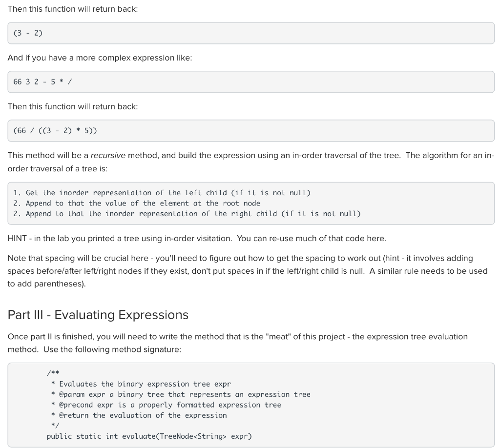Image resolution: width=500 pixels, height=448 pixels.
Task: Click 'And if you have a more complex expression' text
Action: coord(100,58)
